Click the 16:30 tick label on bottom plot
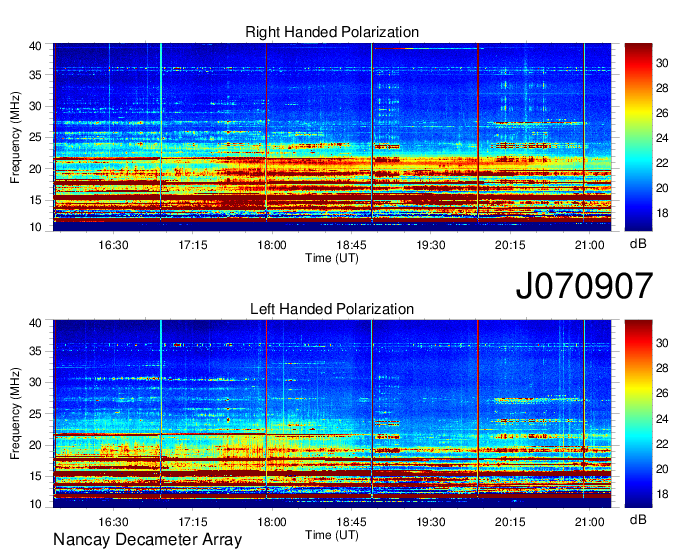This screenshot has width=680, height=552. click(x=113, y=522)
